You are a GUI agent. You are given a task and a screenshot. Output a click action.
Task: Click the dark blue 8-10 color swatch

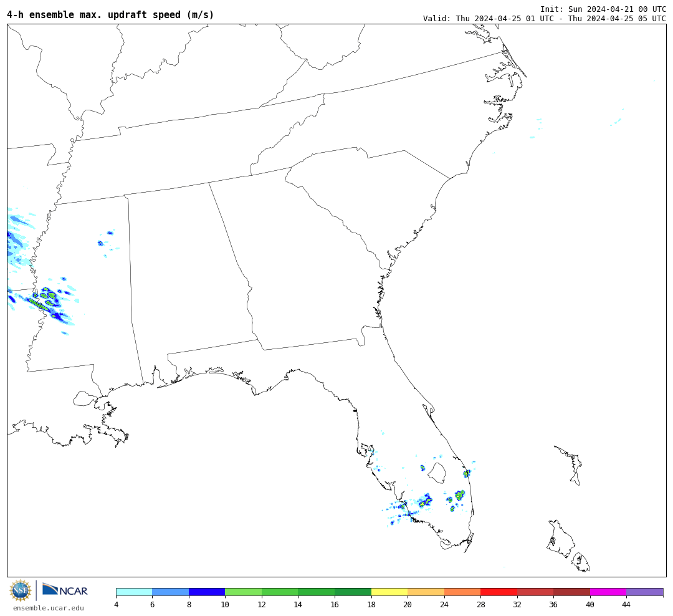[x=207, y=592]
